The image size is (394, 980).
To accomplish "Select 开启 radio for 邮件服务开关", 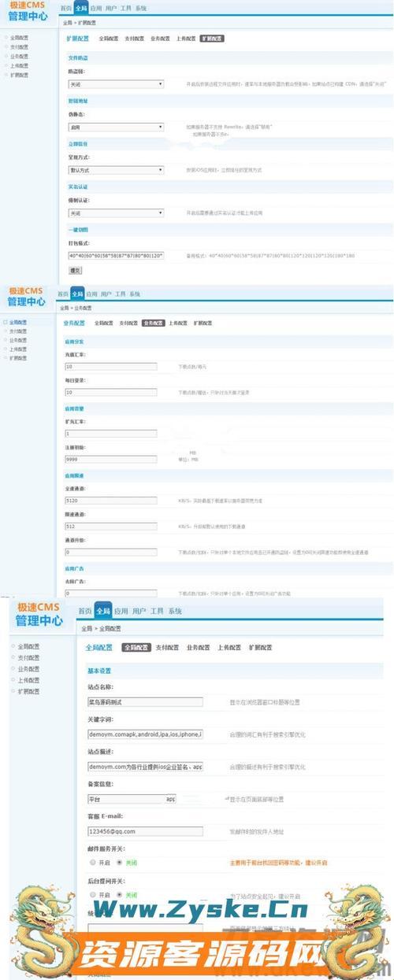I will [93, 863].
